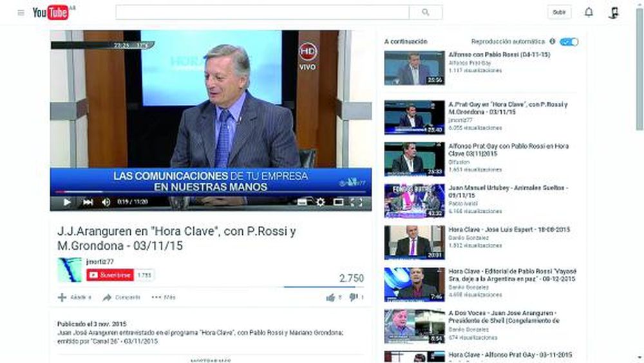
Task: Open the Añadir a playlist dropdown
Action: [75, 297]
